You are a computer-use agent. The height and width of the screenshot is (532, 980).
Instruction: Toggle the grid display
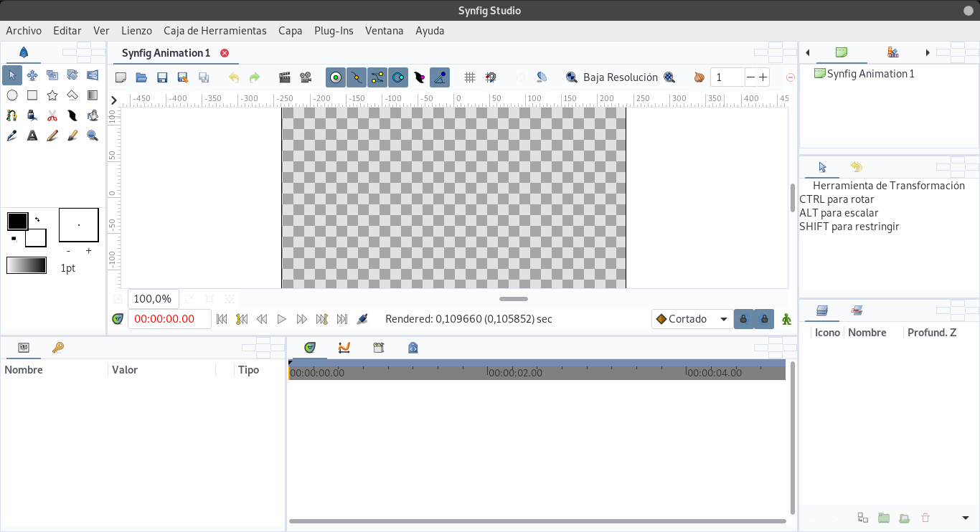(470, 77)
